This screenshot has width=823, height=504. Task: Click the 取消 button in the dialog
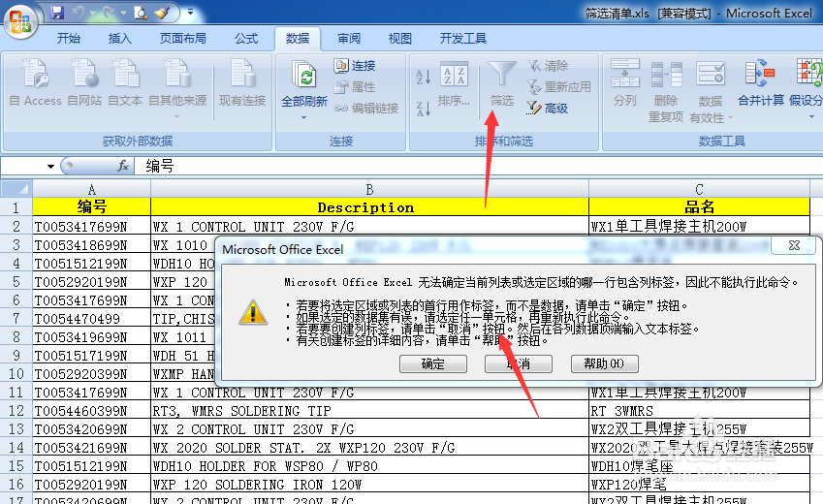519,363
